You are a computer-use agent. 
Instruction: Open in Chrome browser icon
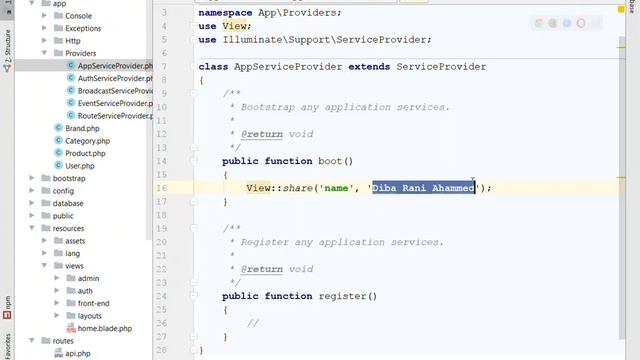tap(539, 24)
